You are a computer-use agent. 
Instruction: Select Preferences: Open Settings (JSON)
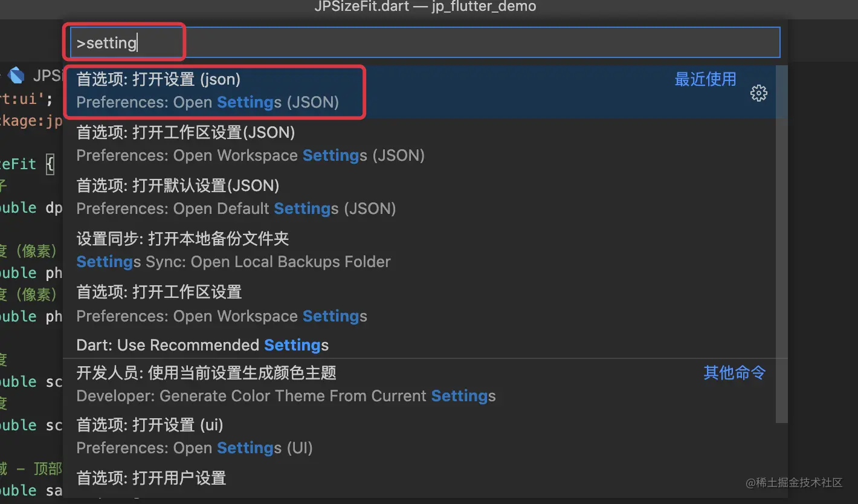(x=425, y=91)
